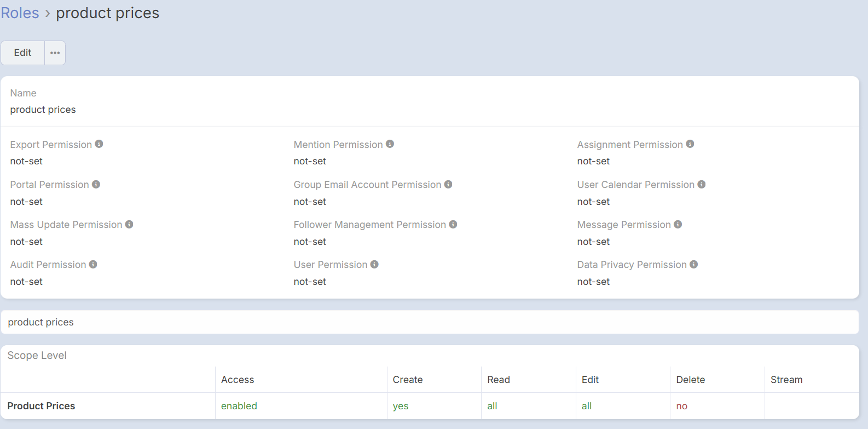Click Message Permission info icon

678,225
